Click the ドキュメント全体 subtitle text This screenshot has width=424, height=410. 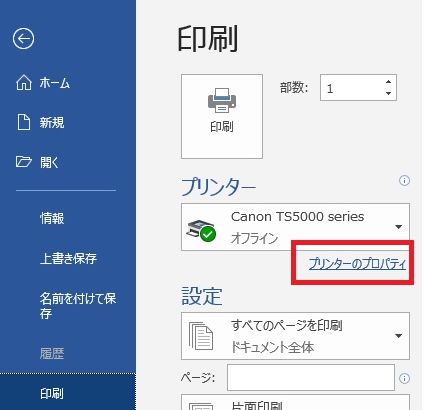click(x=272, y=347)
